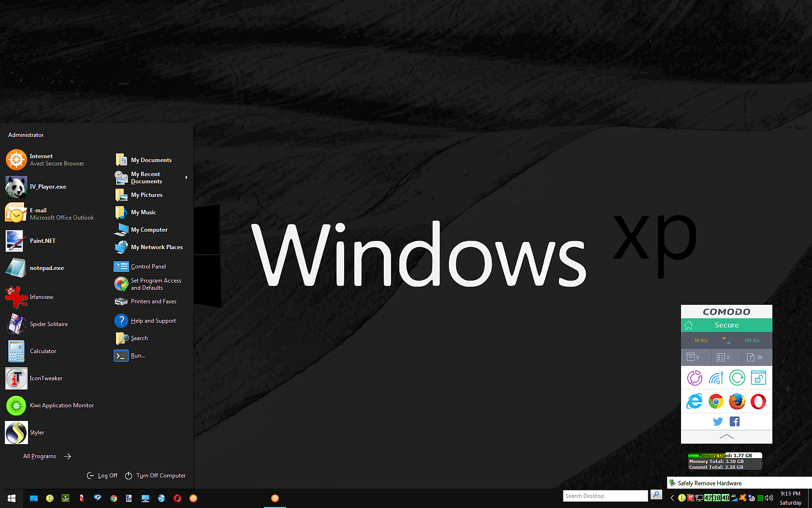Screen dimensions: 812x508
Task: Open Chrome from the taskbar quick launch
Action: [x=114, y=498]
